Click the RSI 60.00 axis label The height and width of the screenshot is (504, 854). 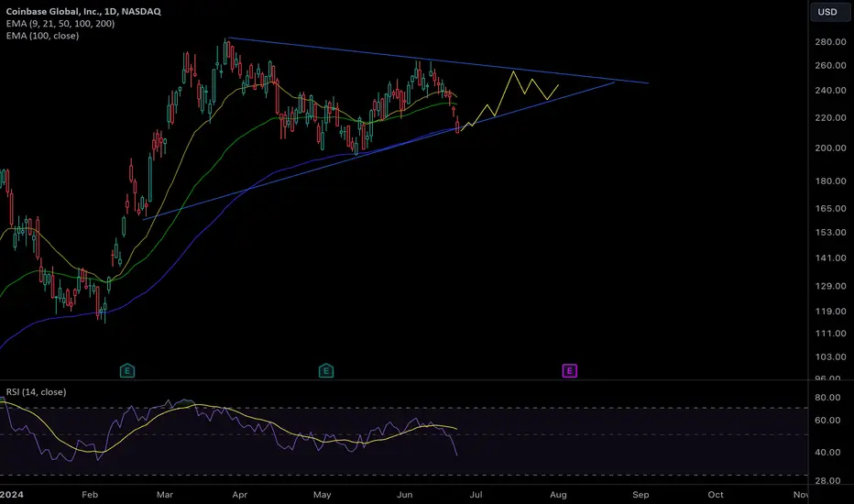[827, 420]
